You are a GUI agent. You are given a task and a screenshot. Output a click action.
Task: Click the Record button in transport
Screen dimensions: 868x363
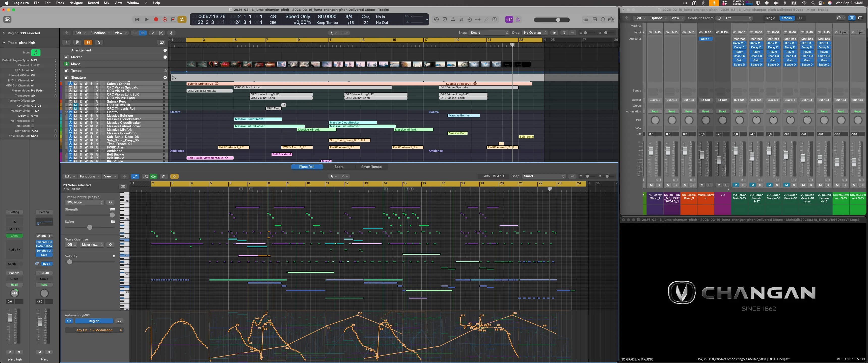156,19
